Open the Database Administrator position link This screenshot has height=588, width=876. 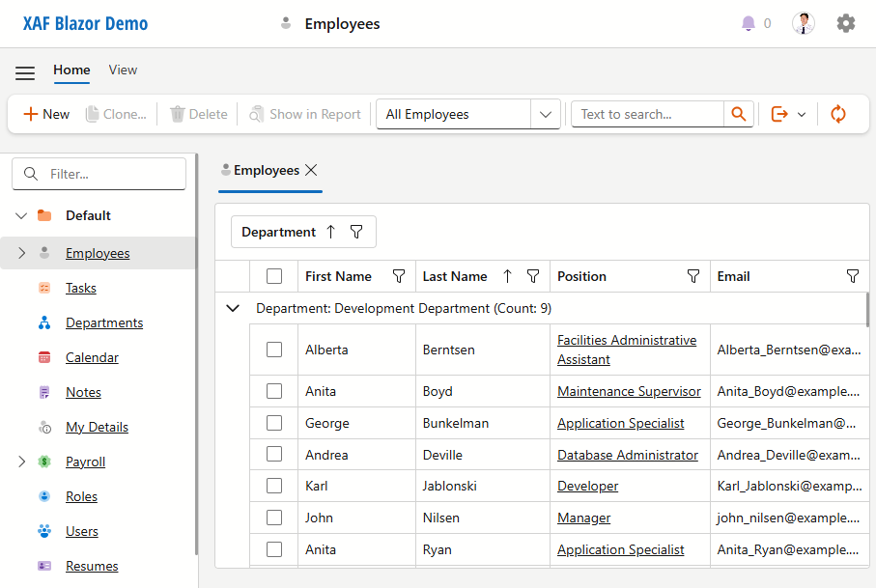pos(628,455)
